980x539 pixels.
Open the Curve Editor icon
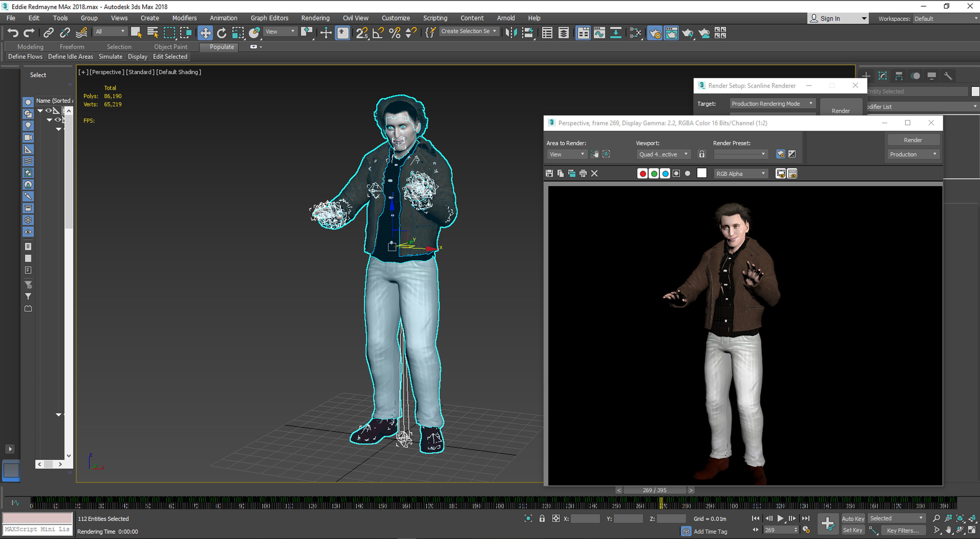(599, 33)
